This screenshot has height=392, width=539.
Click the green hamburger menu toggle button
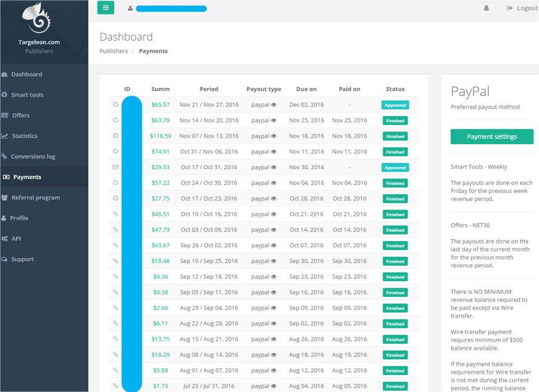pos(105,8)
